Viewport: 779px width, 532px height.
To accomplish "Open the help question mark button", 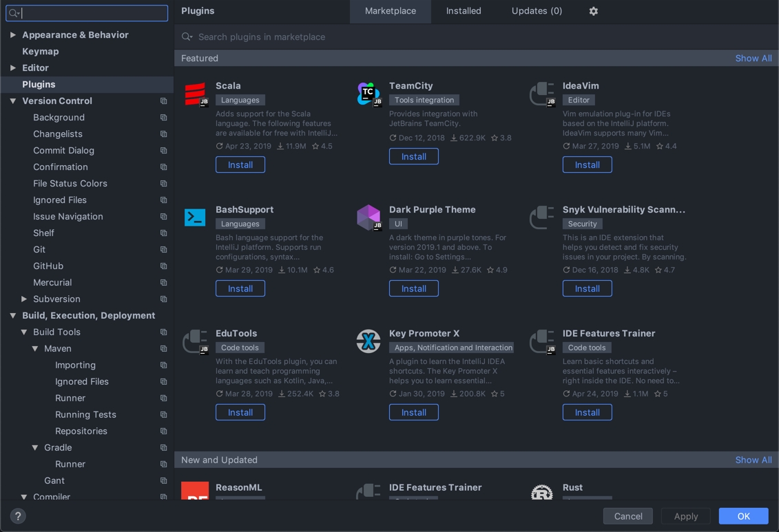I will [18, 516].
